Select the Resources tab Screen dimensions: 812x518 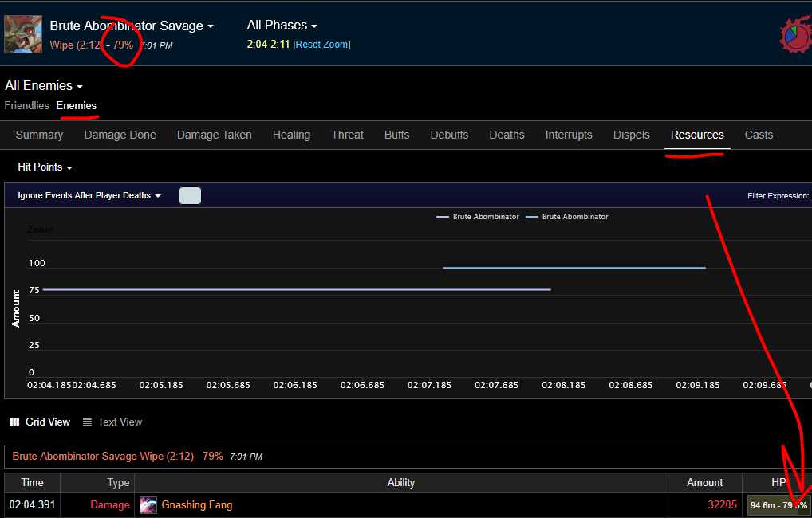pos(697,135)
